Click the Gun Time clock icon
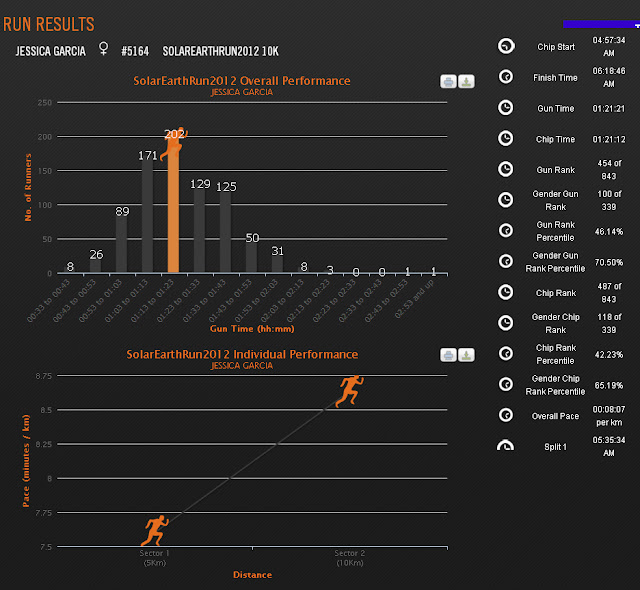 [x=506, y=107]
